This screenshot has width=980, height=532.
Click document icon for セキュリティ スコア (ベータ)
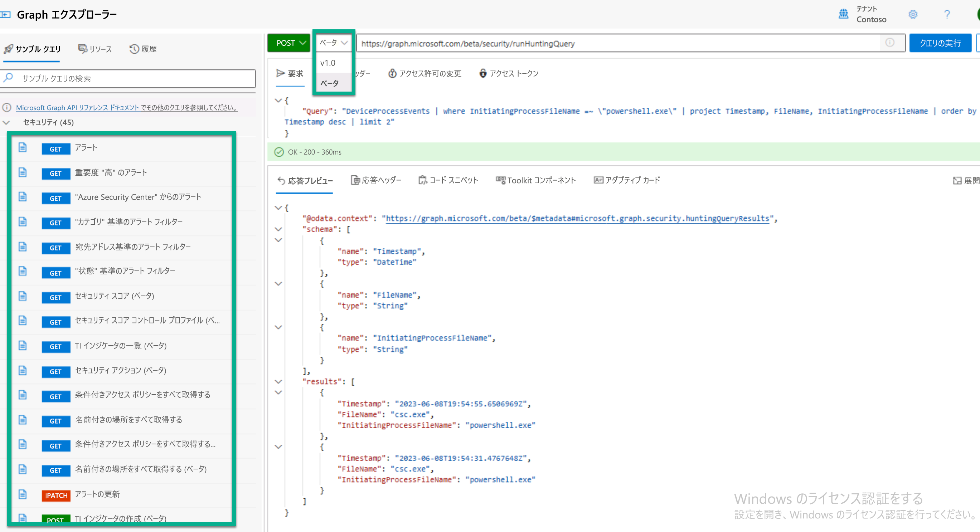coord(23,296)
